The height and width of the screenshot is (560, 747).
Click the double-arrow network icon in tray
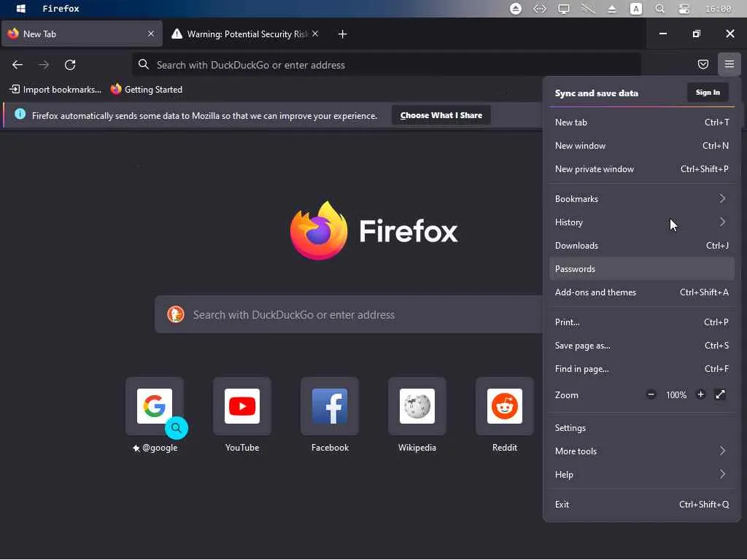click(539, 9)
